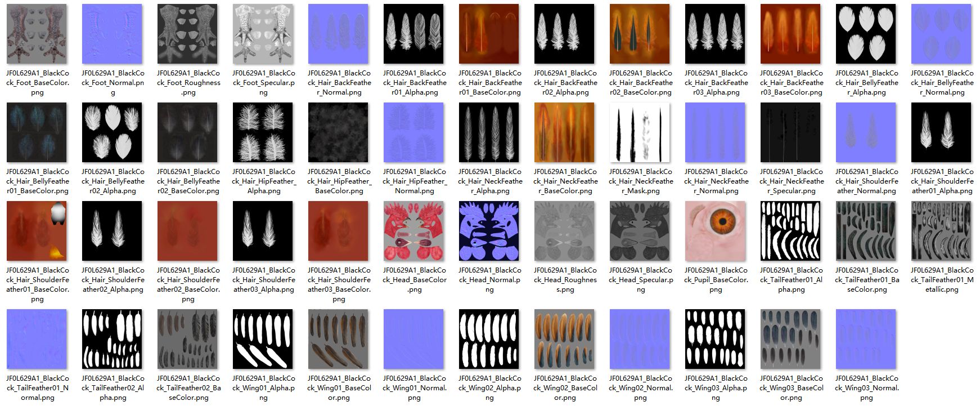
Task: Click the TailFeather02_Alpha.png file name
Action: click(113, 388)
